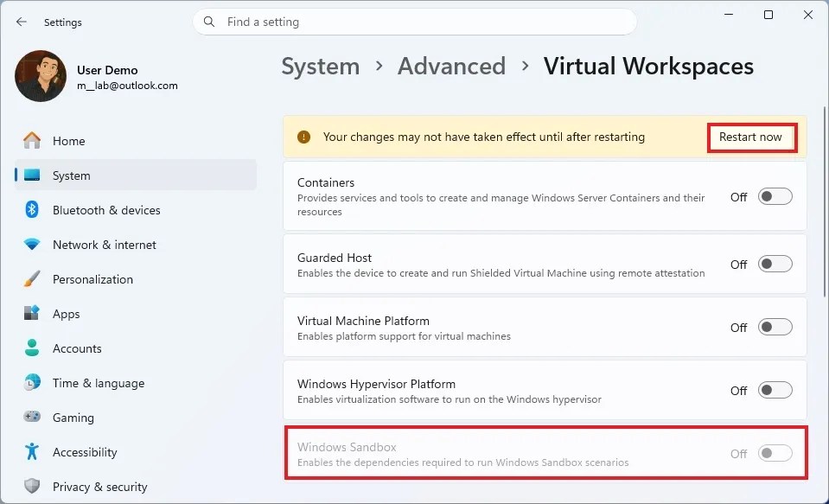This screenshot has width=829, height=504.
Task: Open Gaming settings
Action: click(136, 417)
